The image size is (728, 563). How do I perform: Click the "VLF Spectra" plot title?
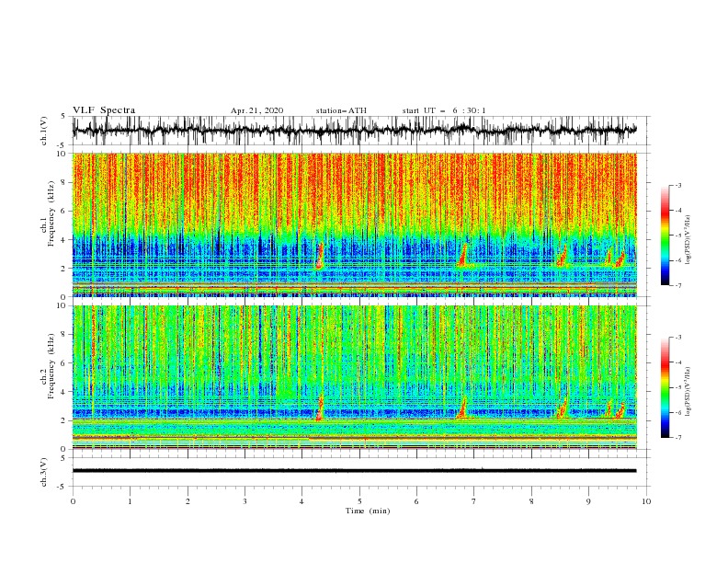coord(104,110)
